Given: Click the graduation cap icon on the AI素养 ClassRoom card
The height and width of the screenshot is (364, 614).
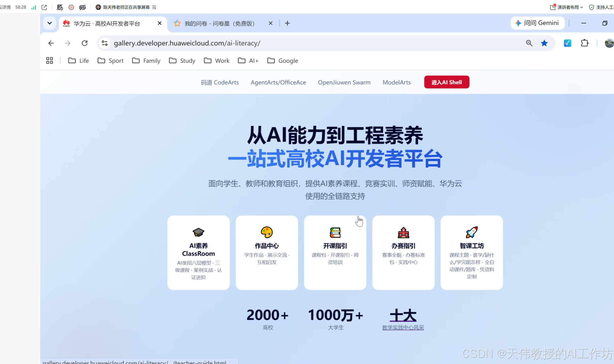Looking at the screenshot, I should [198, 232].
